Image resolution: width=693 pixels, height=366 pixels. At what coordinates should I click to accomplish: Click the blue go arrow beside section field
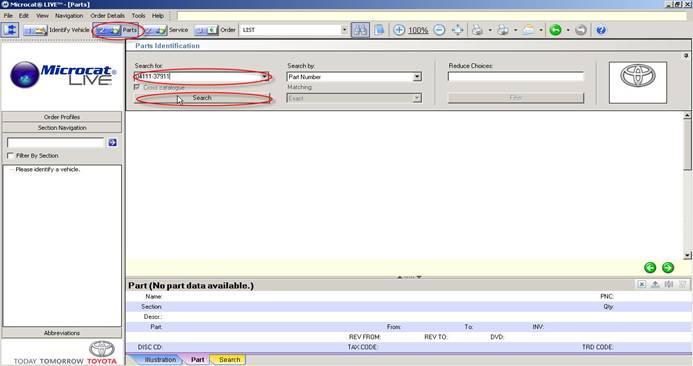click(112, 142)
